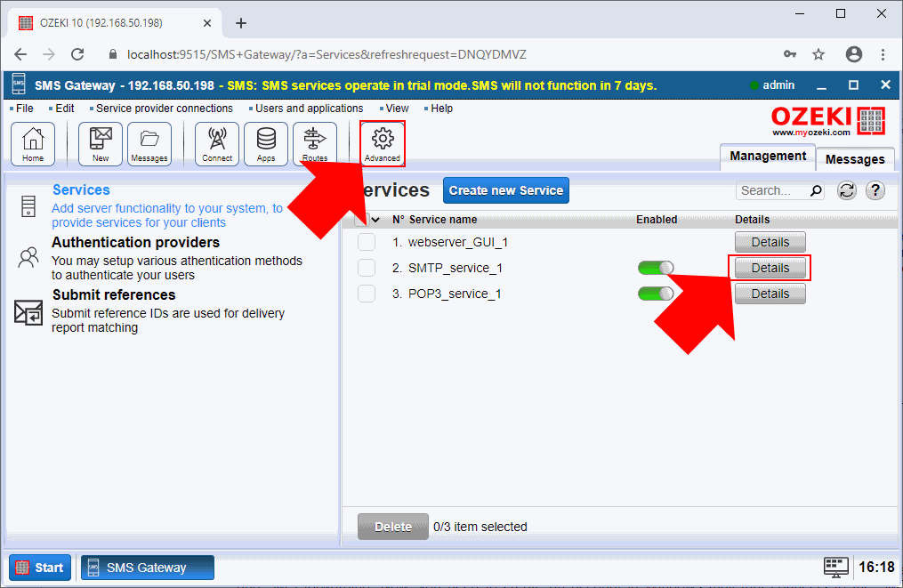Screen dimensions: 903x588
Task: Click Create new Service button
Action: click(506, 190)
